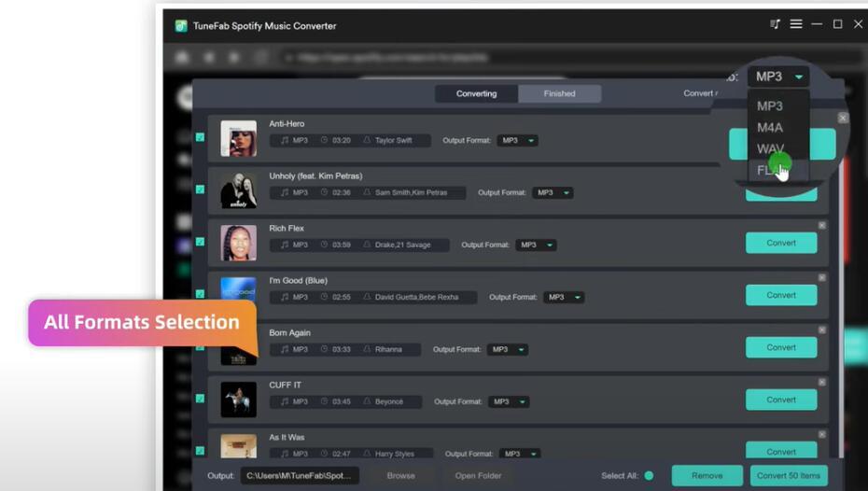Click the Beyoncé artist text

[389, 402]
